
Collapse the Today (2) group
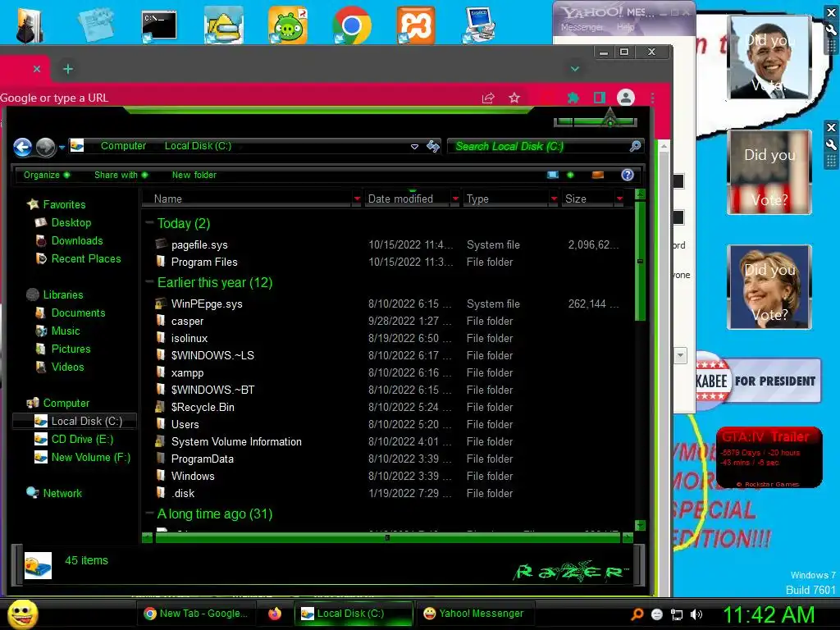point(149,223)
